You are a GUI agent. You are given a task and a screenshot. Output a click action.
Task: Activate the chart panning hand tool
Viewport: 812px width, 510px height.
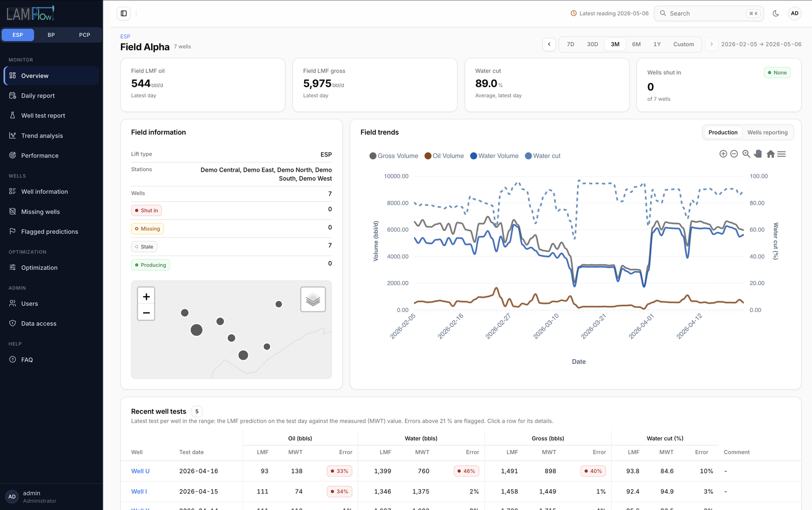(x=758, y=154)
